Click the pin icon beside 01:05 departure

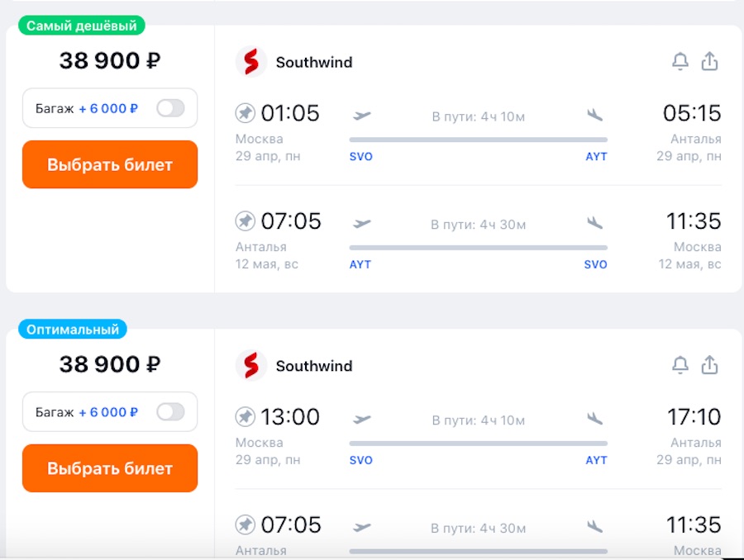[x=246, y=112]
